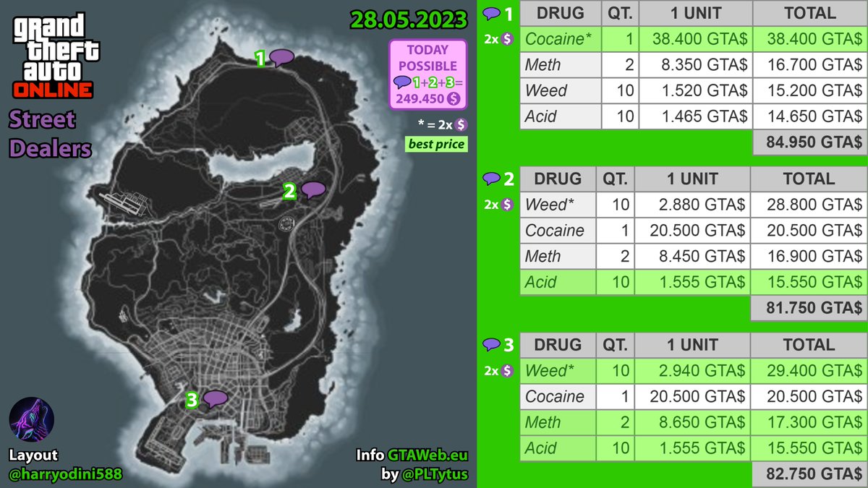
Task: Select the purple speech bubble beside map number 2
Action: tap(313, 190)
